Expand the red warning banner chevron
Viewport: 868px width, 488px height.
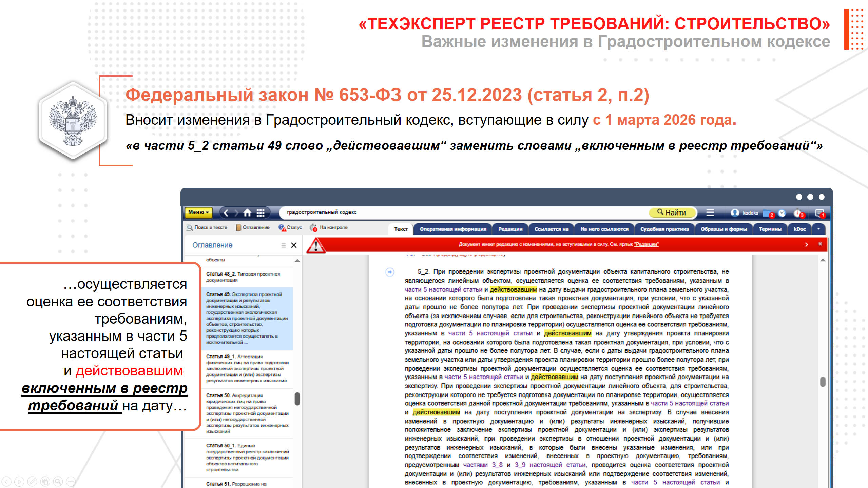[806, 244]
